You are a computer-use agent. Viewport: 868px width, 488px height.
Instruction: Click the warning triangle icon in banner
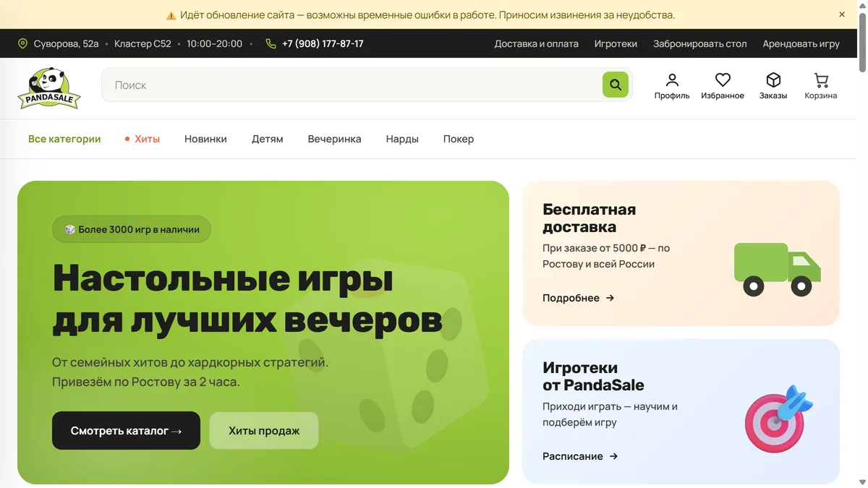(171, 15)
